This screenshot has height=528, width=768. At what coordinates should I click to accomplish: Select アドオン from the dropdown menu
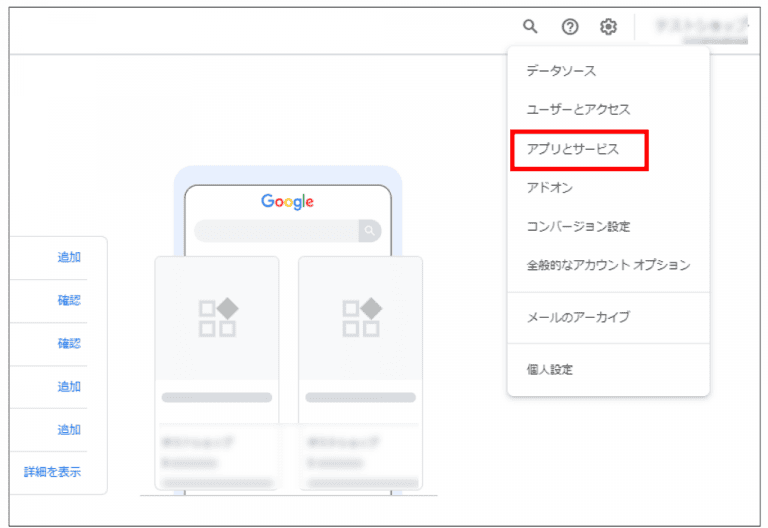(549, 187)
